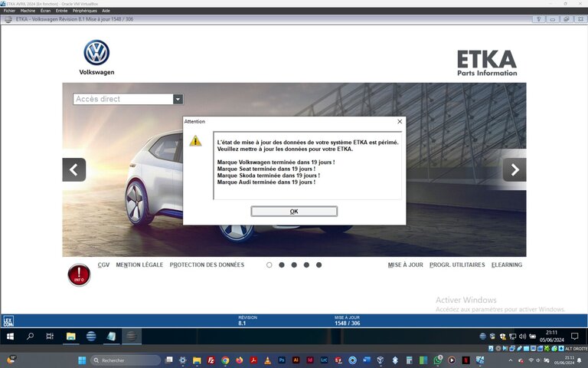Select the fourth carousel dot

306,265
